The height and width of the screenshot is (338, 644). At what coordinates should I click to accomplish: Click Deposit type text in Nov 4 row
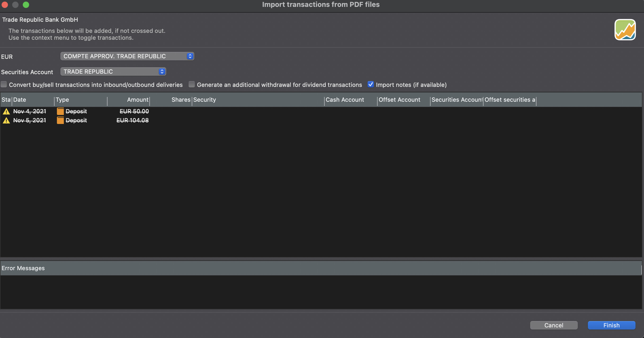tap(76, 112)
